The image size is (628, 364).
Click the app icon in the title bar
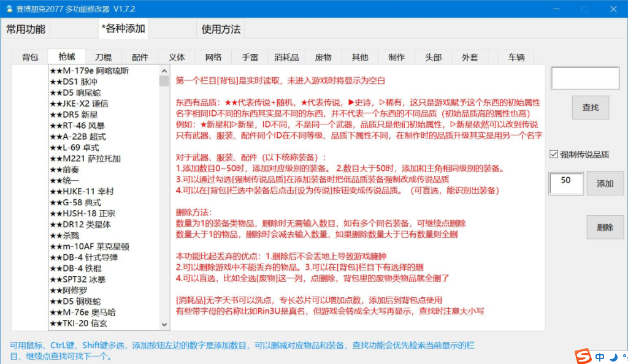click(x=7, y=9)
